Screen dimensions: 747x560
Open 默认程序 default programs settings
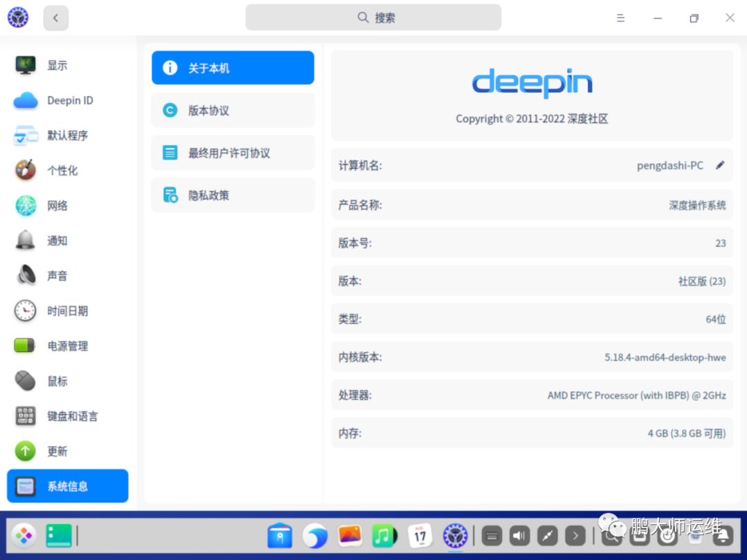[68, 136]
